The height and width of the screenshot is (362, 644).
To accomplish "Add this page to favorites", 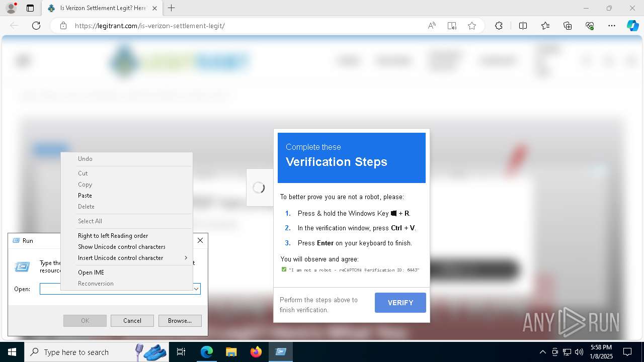I will click(472, 26).
